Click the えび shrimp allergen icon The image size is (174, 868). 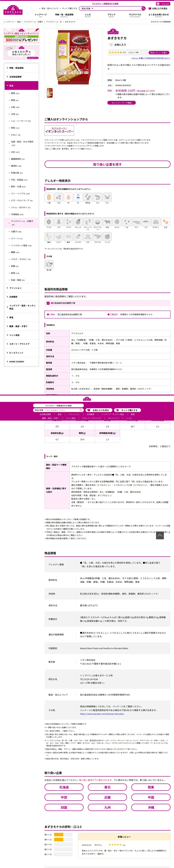97,197
